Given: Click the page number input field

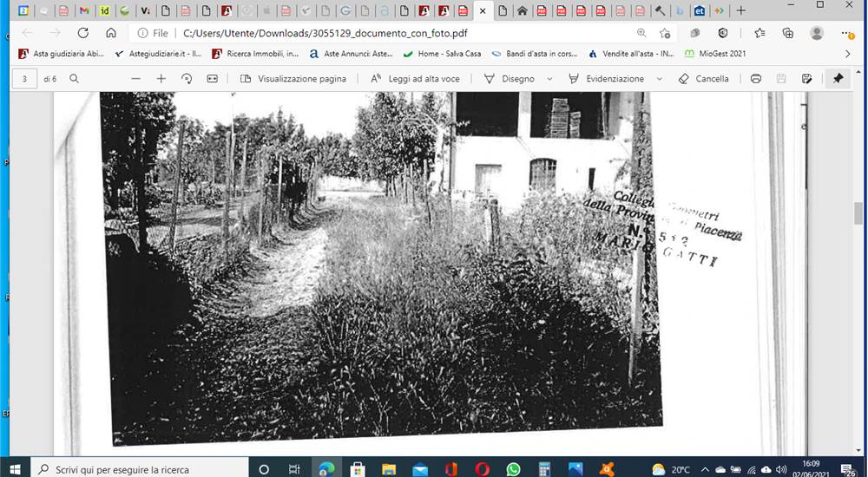Looking at the screenshot, I should point(24,79).
